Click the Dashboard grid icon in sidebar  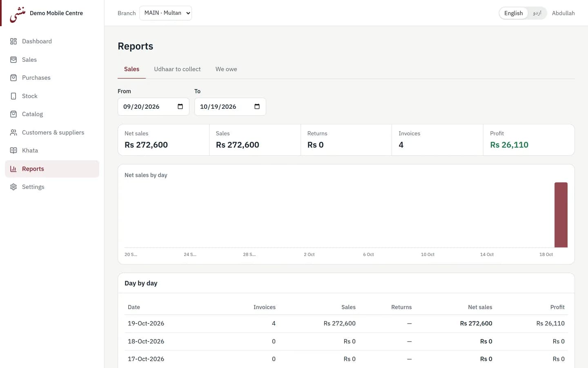[x=13, y=41]
